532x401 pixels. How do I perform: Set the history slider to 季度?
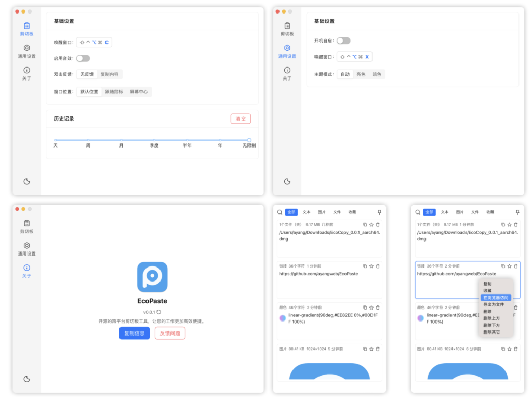tap(154, 139)
